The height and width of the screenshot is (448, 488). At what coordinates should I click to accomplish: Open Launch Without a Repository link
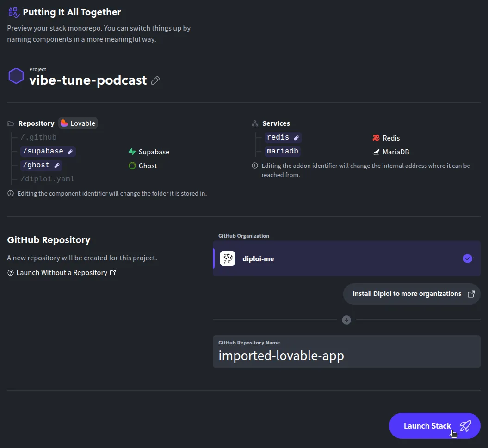[62, 273]
